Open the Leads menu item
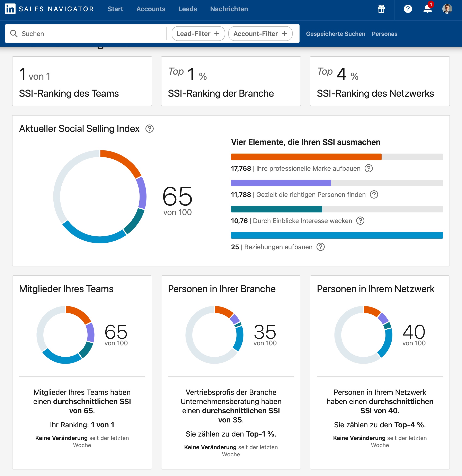Viewport: 462px width, 476px height. (188, 9)
